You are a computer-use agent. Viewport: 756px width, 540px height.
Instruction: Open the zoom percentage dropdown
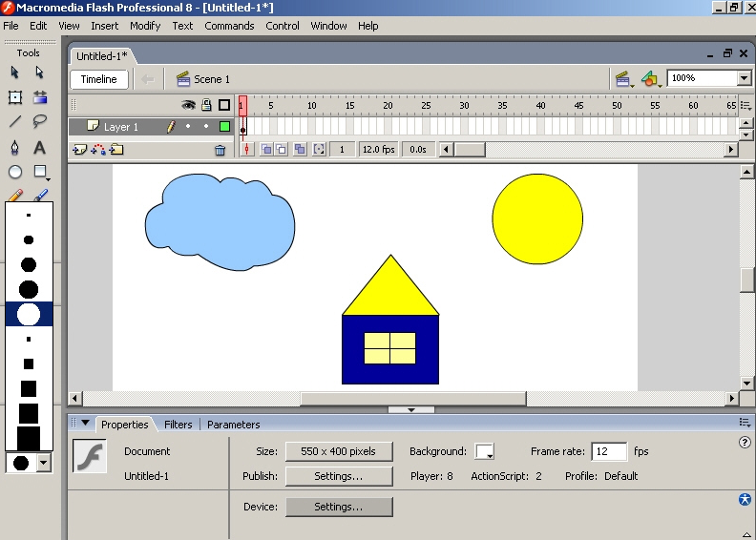click(744, 78)
